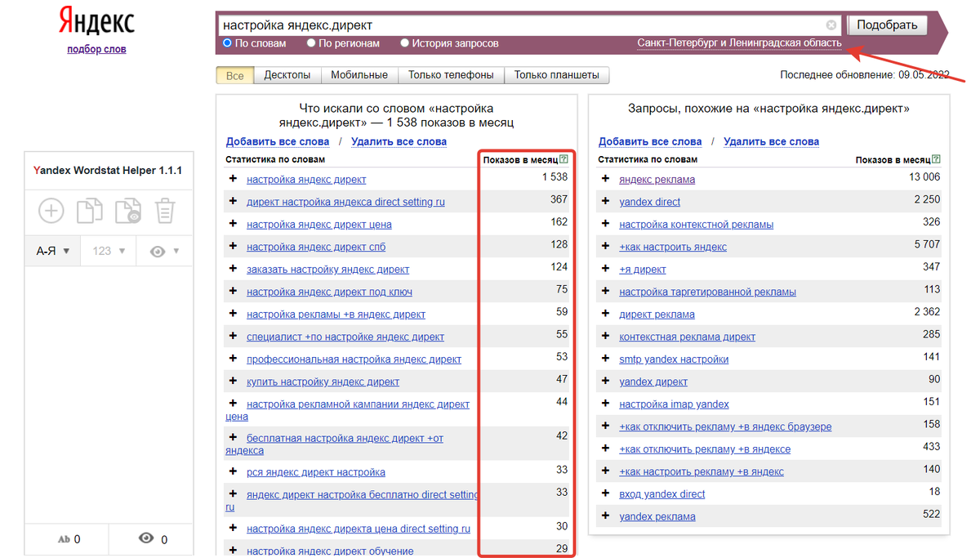Open 'контекстная реклама директ' link

pos(687,337)
